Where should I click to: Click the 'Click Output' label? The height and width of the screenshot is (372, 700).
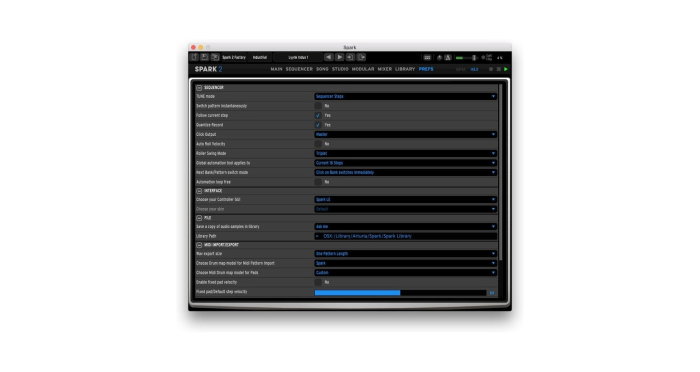[206, 134]
